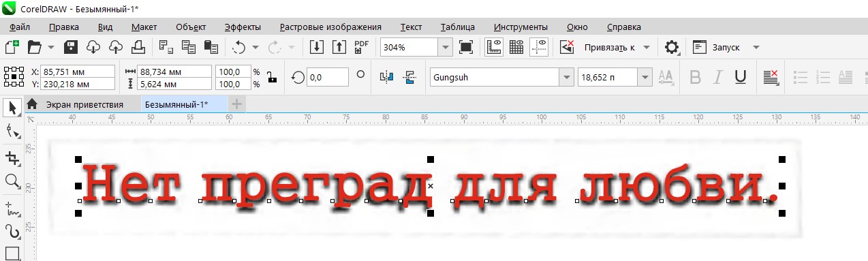The width and height of the screenshot is (868, 261).
Task: Click the object height field 5,624 мм
Action: point(174,84)
